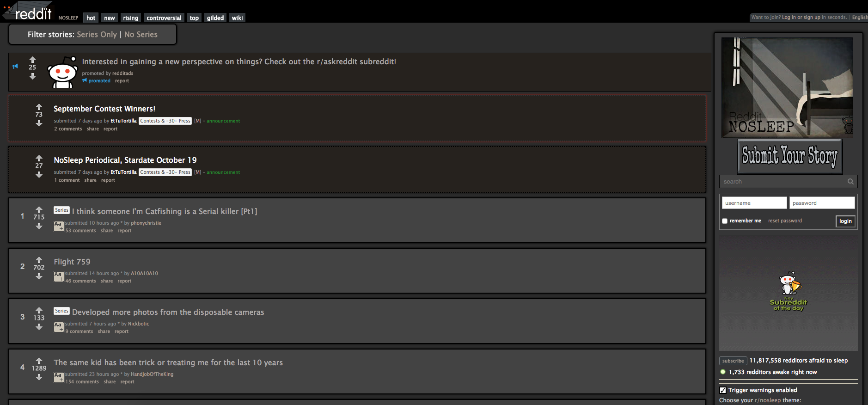Switch to the top tab

[x=194, y=18]
